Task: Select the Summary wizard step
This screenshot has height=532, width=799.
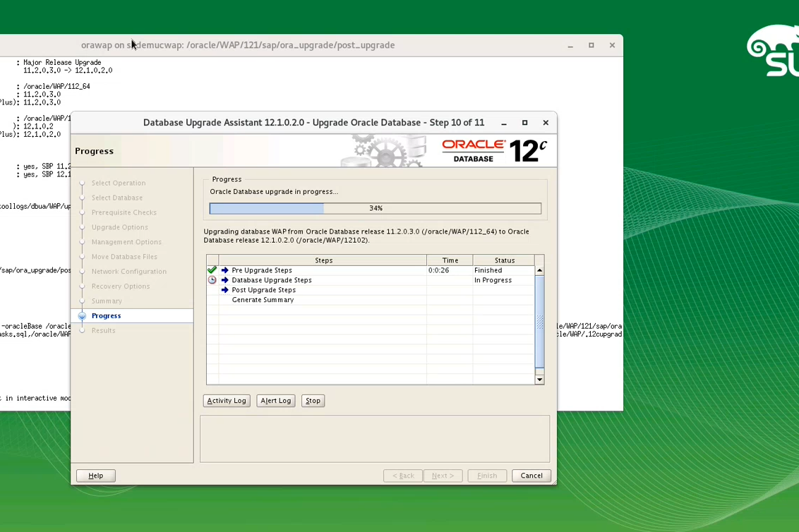Action: coord(107,301)
